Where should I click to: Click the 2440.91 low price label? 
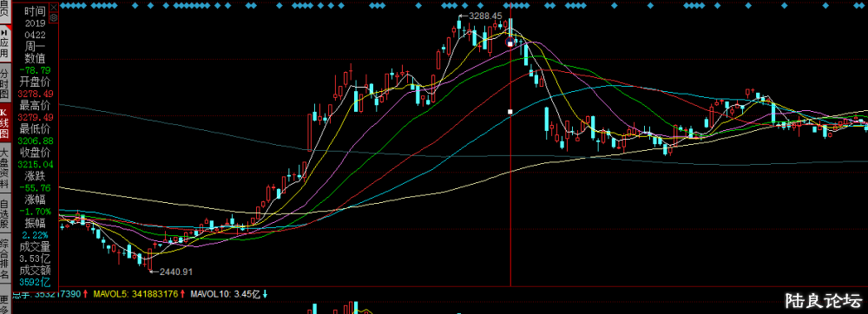pos(175,271)
